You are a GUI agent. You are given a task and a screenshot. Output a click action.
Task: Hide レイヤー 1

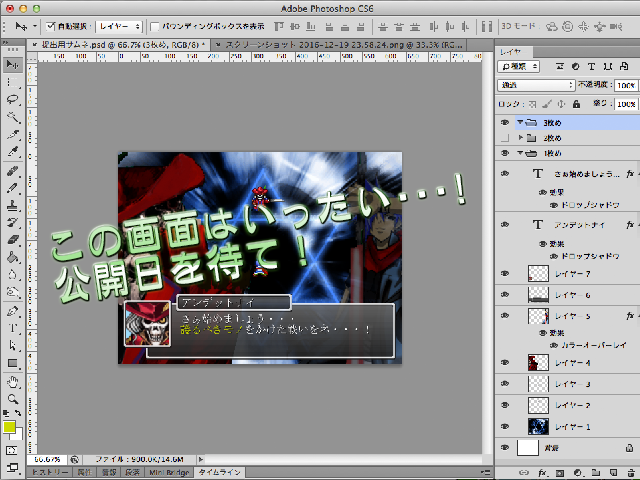(505, 427)
